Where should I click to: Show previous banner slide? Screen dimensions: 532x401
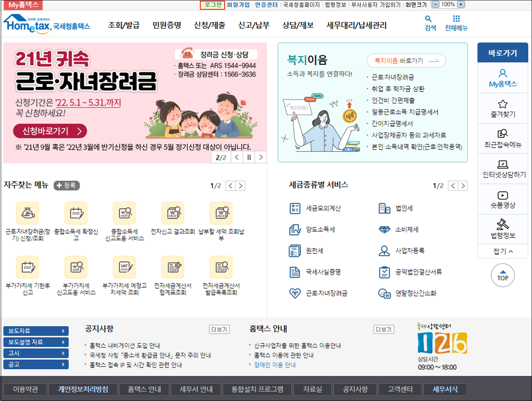click(237, 157)
